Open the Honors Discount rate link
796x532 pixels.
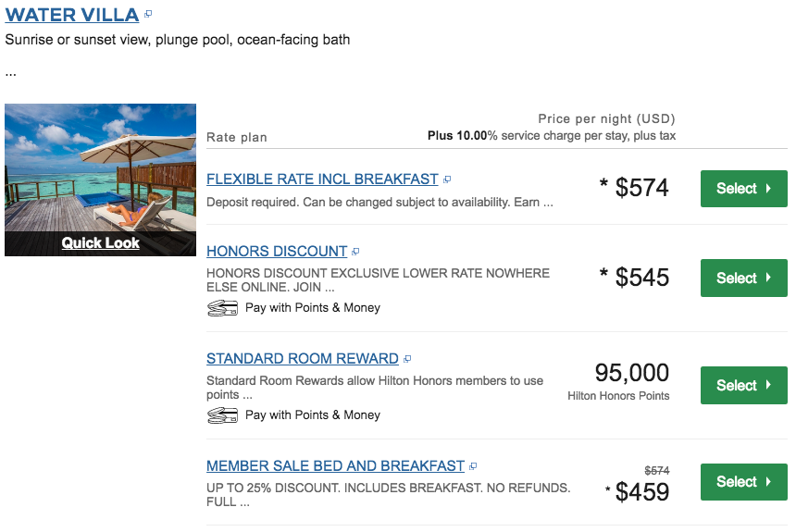277,252
